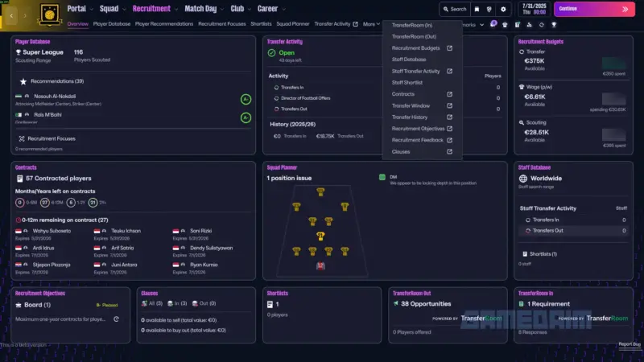The image size is (644, 362).
Task: Click the Search field in the top bar
Action: [x=454, y=9]
